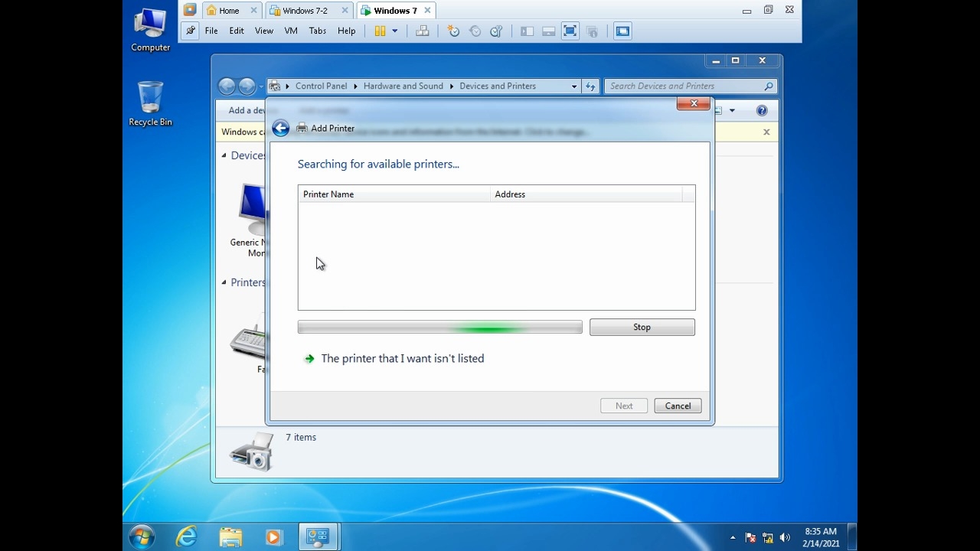980x551 pixels.
Task: Open the VM menu
Action: coord(290,31)
